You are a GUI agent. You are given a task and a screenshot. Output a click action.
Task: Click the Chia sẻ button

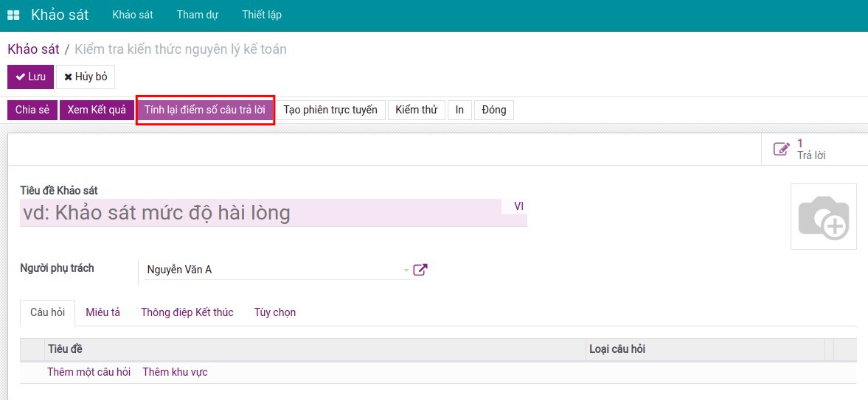point(32,110)
